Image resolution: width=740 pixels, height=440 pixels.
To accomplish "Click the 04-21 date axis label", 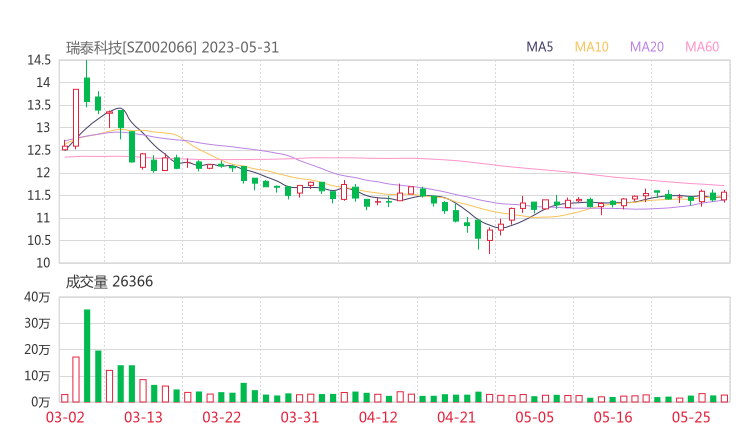I will pos(456,417).
